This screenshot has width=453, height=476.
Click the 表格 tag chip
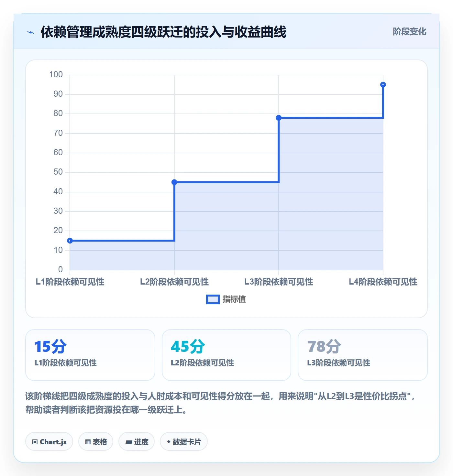pyautogui.click(x=96, y=441)
